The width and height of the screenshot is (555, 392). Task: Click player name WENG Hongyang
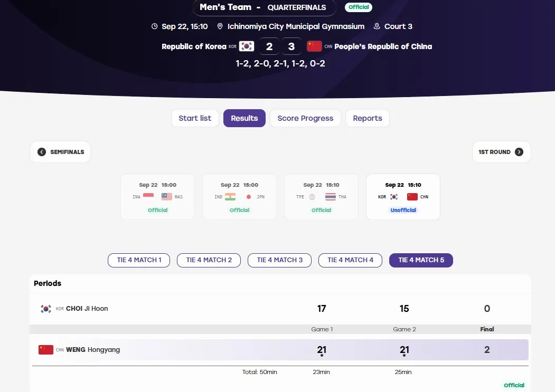click(x=93, y=350)
